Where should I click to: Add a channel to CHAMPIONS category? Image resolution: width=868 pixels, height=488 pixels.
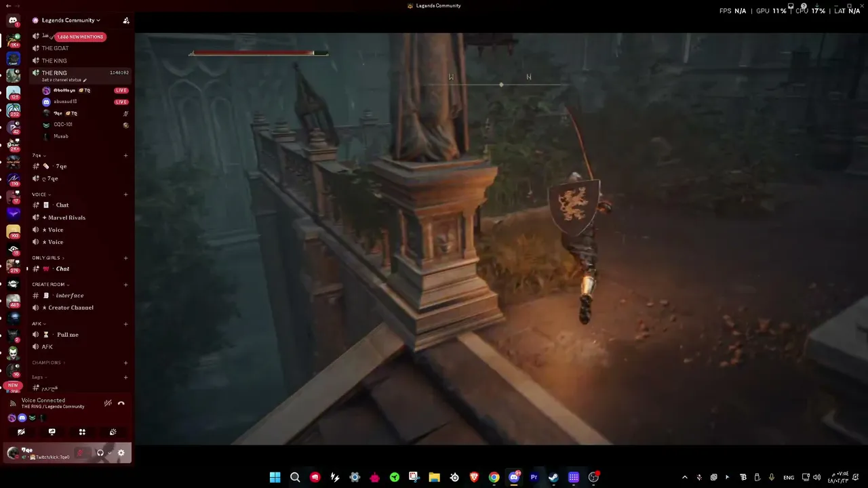(x=126, y=363)
